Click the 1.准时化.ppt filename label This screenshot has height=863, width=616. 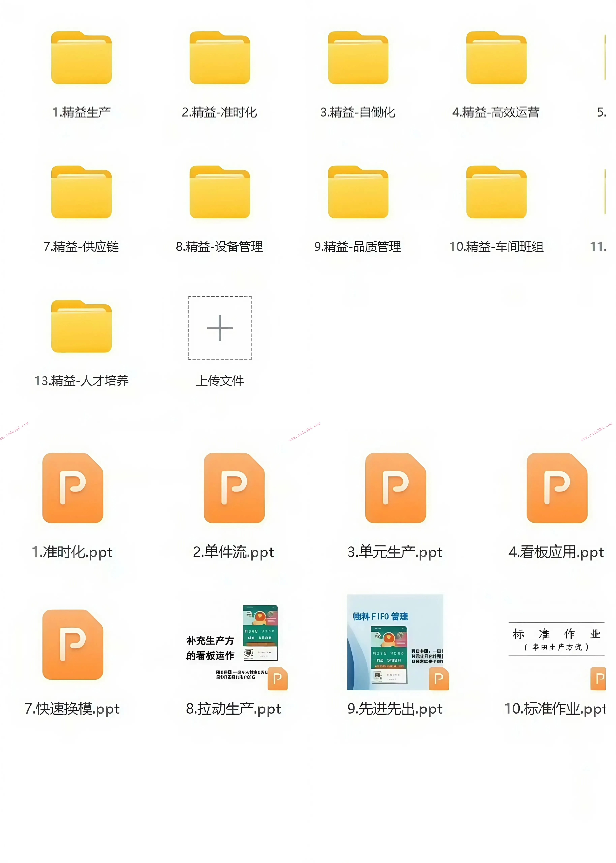(x=73, y=552)
